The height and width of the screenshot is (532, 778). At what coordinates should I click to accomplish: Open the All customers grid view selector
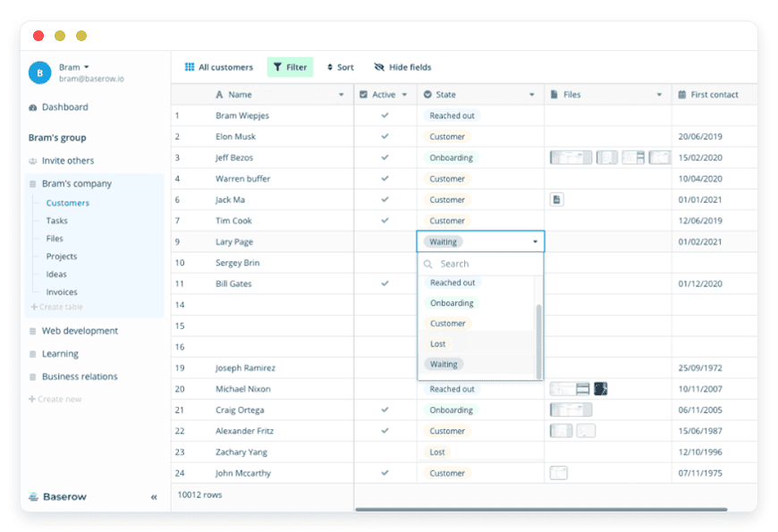219,67
